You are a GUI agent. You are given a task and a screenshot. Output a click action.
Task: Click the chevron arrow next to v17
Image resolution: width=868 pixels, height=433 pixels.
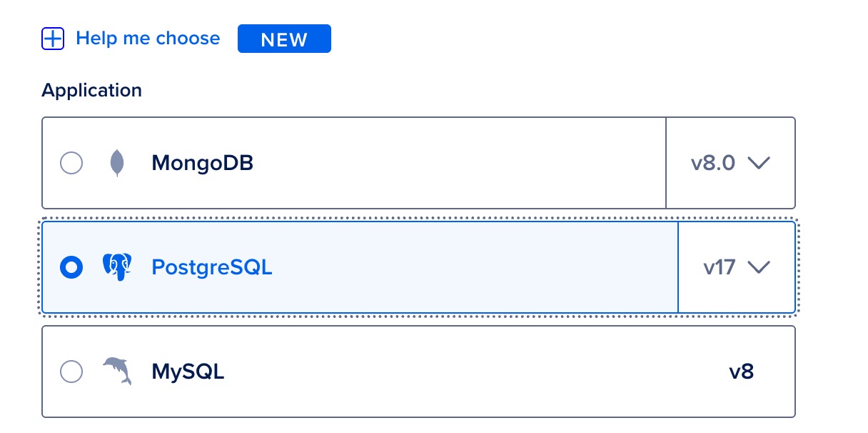point(758,267)
